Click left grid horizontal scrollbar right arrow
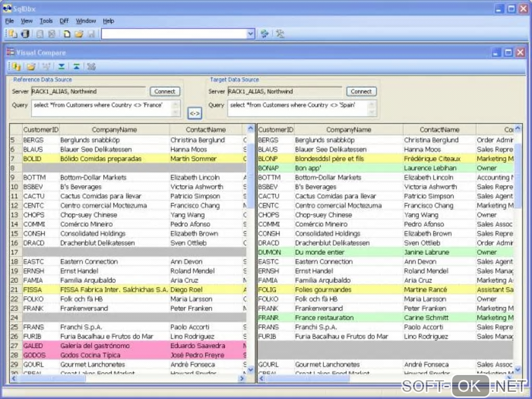This screenshot has height=399, width=532. (x=242, y=378)
